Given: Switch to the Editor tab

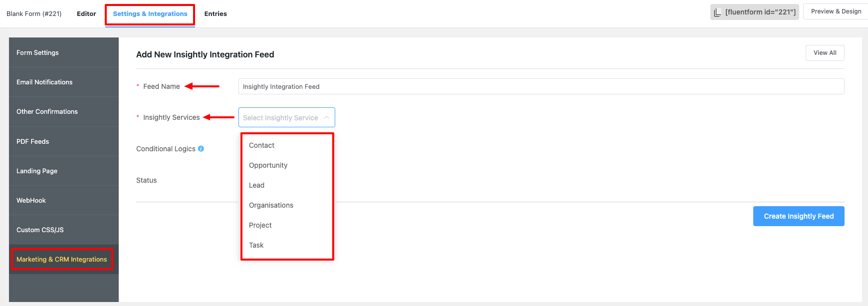Looking at the screenshot, I should tap(86, 13).
